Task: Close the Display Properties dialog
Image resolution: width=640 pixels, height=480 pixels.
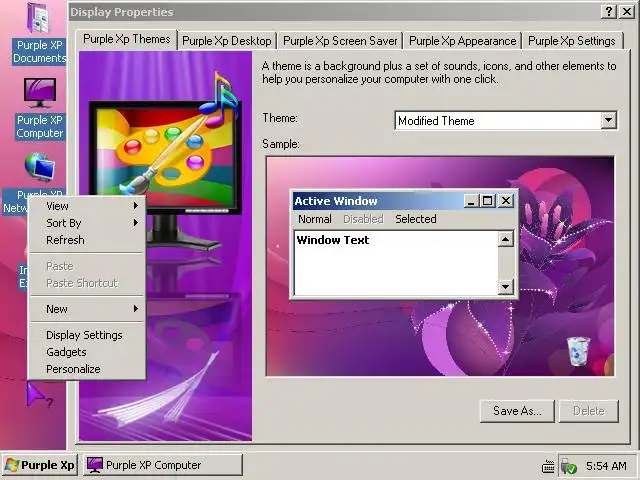Action: point(627,11)
